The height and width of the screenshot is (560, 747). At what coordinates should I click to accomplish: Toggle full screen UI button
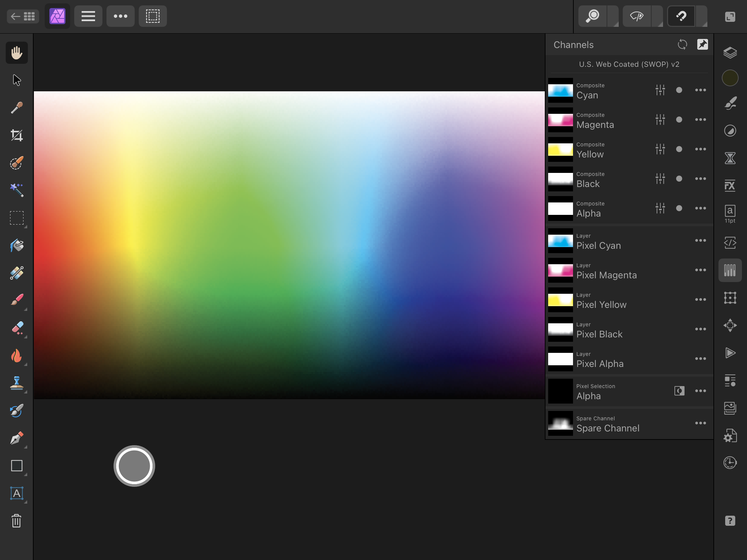click(x=730, y=16)
